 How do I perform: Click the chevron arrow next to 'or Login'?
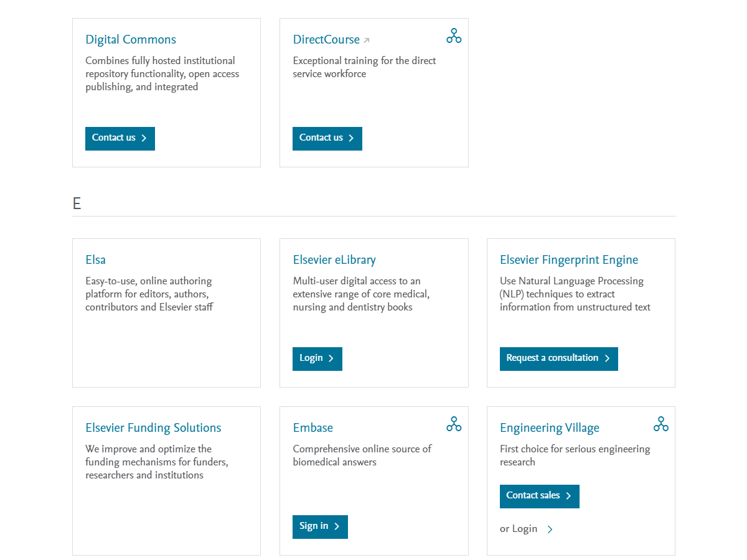(x=550, y=530)
